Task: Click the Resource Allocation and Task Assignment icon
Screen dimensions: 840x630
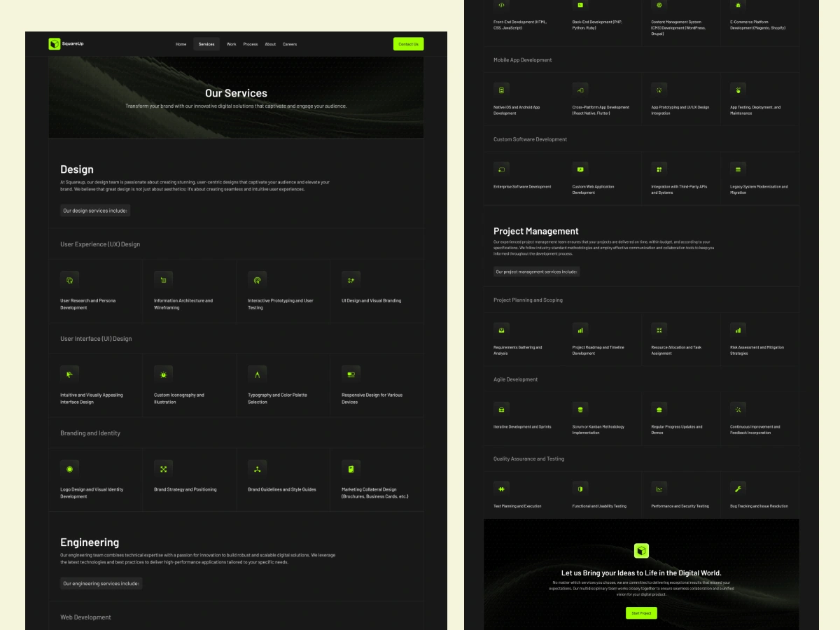Action: [x=659, y=330]
